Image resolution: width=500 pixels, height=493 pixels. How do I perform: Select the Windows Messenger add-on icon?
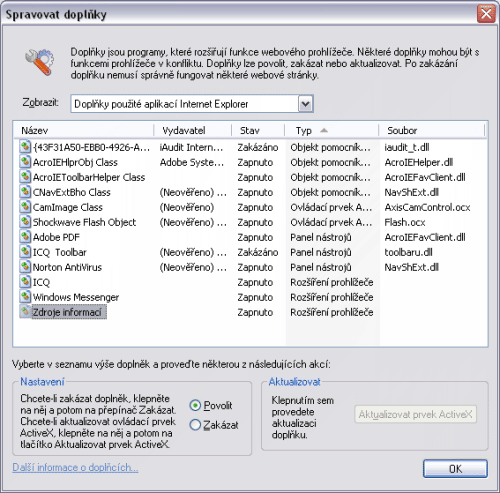click(25, 297)
